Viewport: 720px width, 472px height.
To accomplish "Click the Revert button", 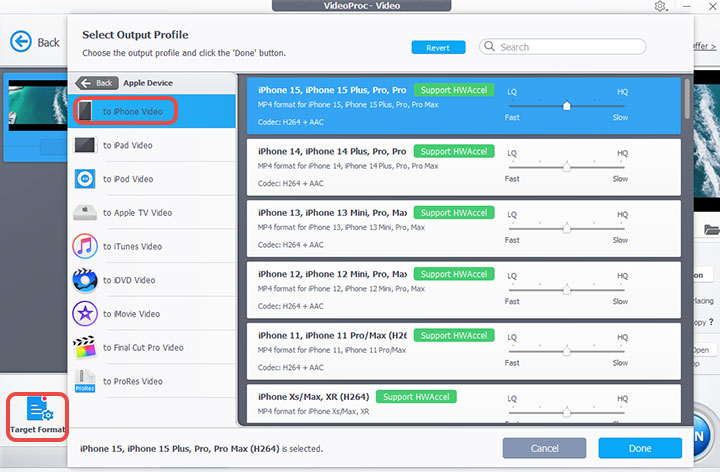I will click(x=438, y=47).
